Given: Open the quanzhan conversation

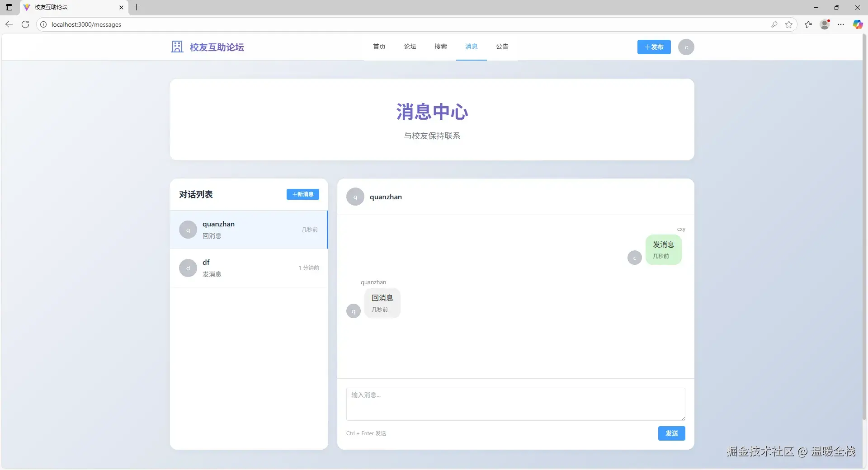Looking at the screenshot, I should 249,230.
